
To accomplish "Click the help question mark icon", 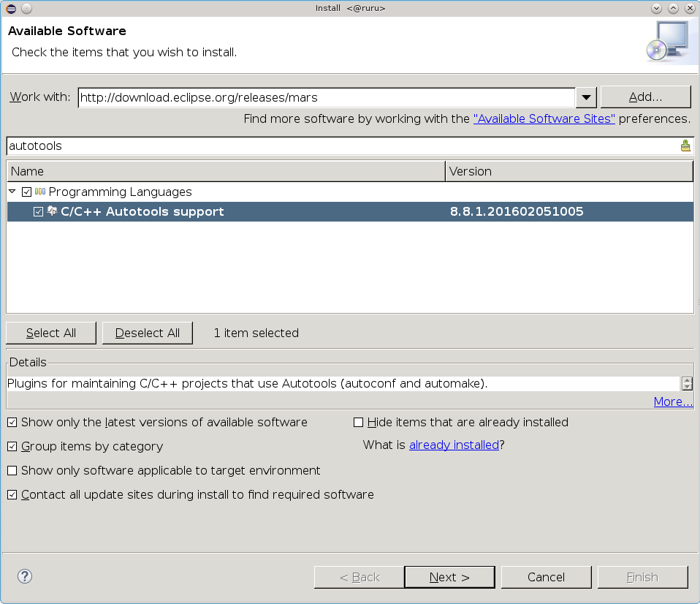I will point(25,576).
